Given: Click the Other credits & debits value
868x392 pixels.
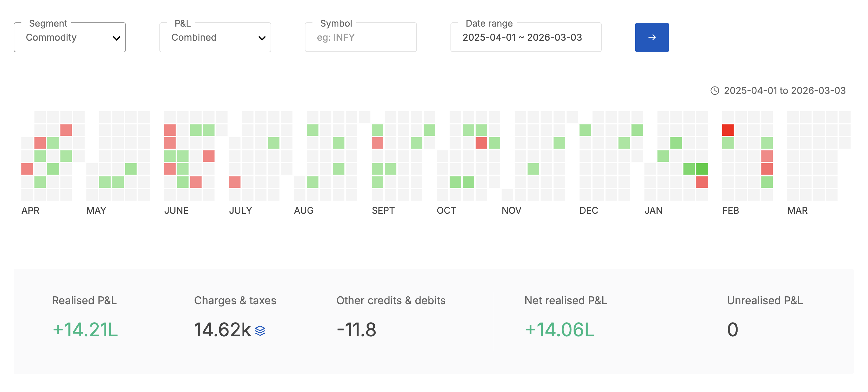Looking at the screenshot, I should tap(356, 329).
